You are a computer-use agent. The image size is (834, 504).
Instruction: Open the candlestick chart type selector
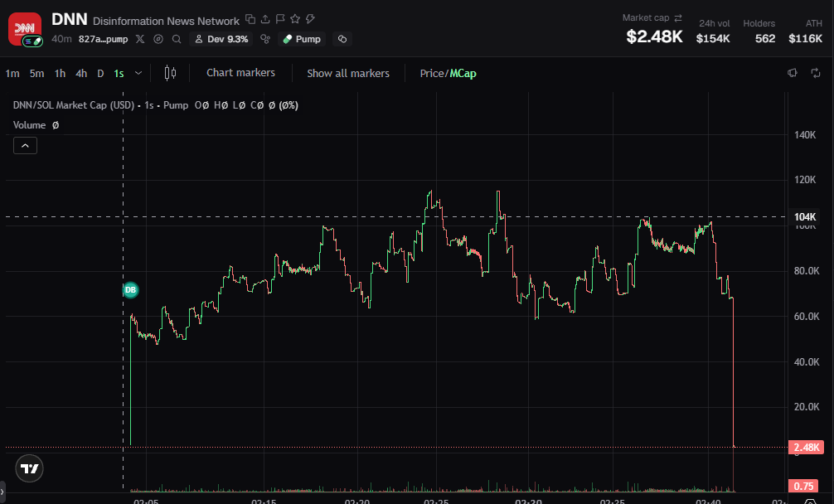(170, 73)
